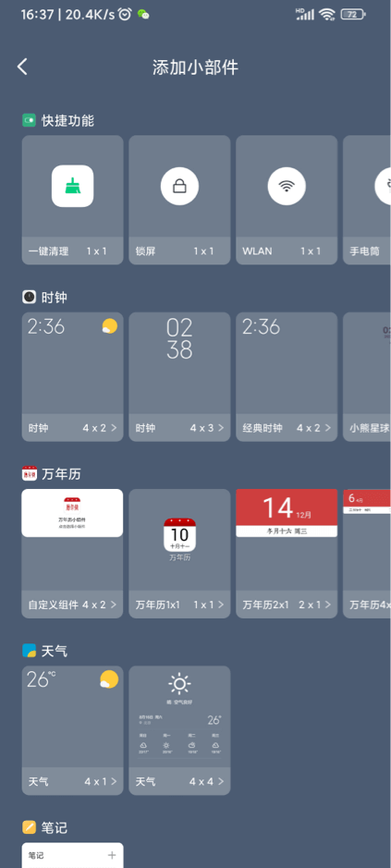Tap the sun icon in weather 4x4 widget
The image size is (391, 868).
[179, 684]
